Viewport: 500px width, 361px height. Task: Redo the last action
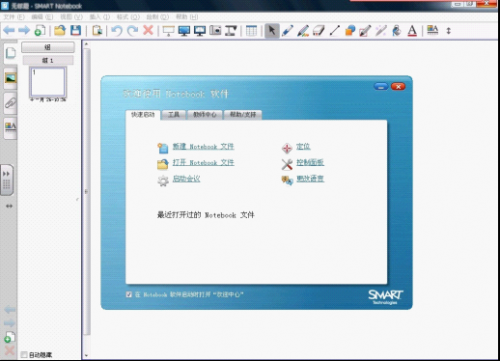point(132,31)
